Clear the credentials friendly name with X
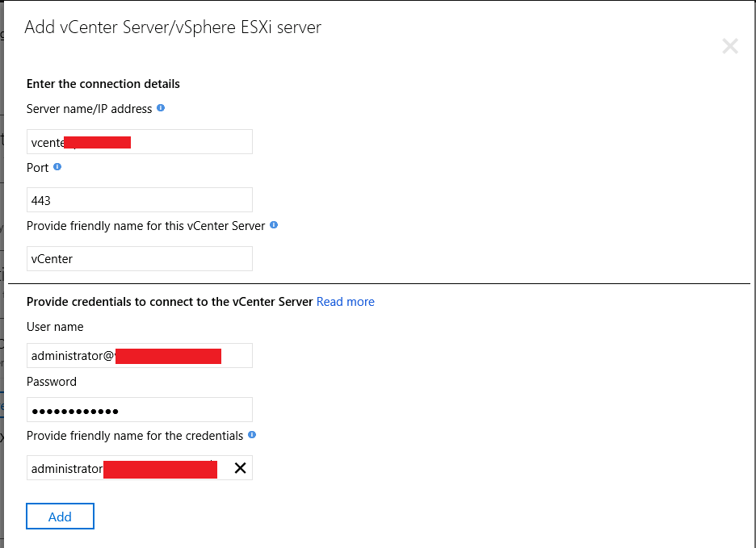This screenshot has width=756, height=548. [240, 468]
